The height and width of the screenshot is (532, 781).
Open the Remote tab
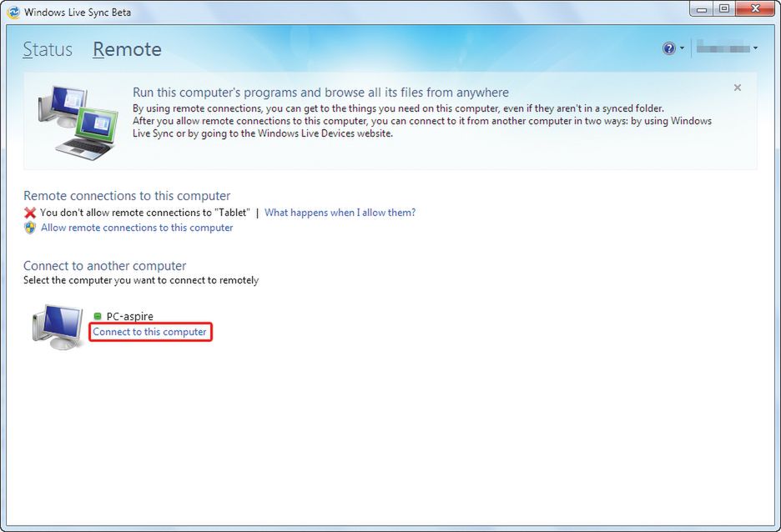click(x=127, y=49)
